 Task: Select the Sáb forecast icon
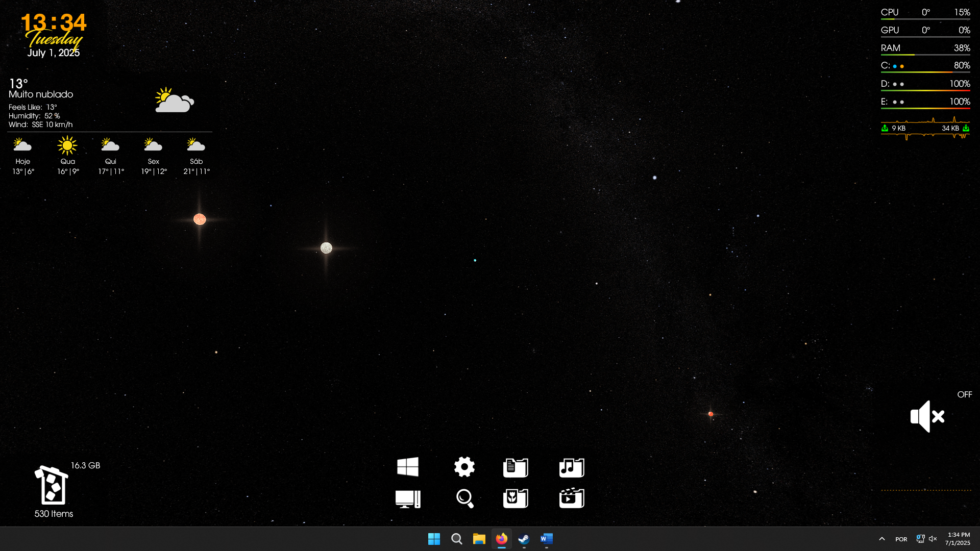point(196,145)
